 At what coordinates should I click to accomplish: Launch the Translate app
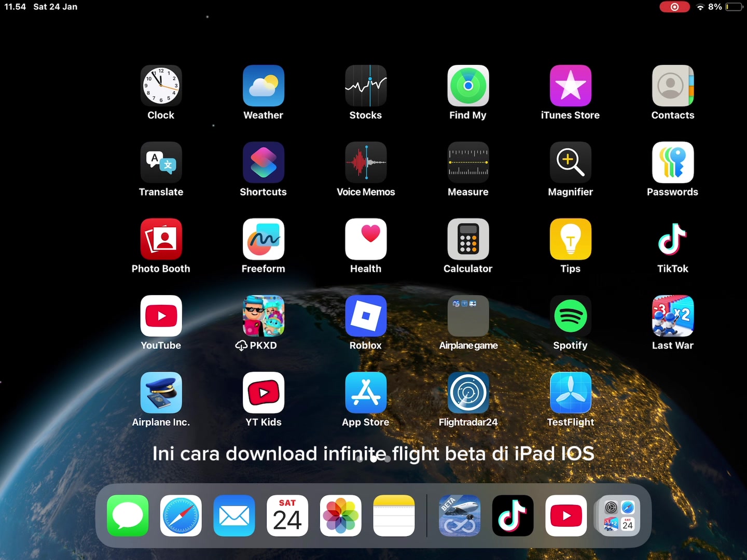[x=161, y=162]
